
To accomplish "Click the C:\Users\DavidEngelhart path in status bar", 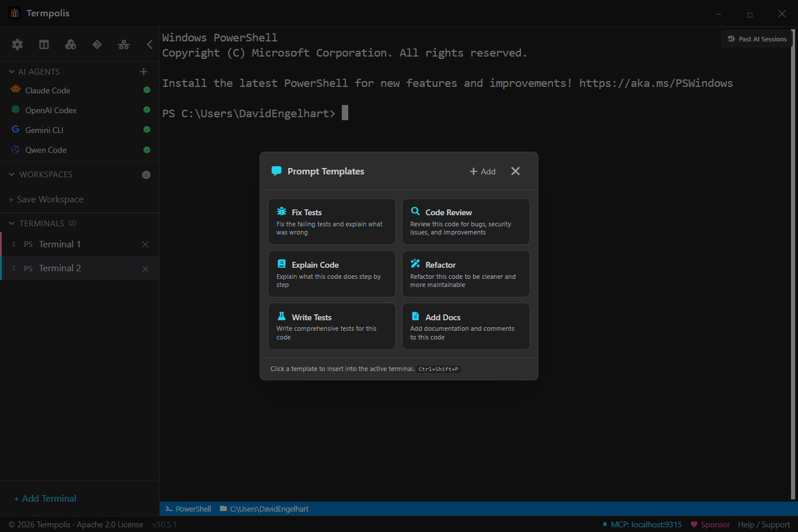I will point(269,509).
